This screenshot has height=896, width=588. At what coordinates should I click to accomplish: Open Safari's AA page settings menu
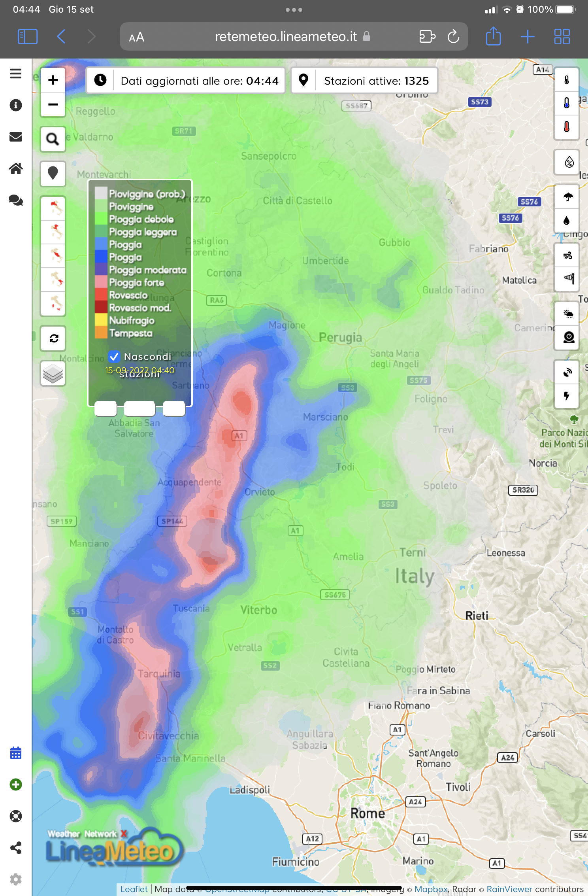click(136, 37)
